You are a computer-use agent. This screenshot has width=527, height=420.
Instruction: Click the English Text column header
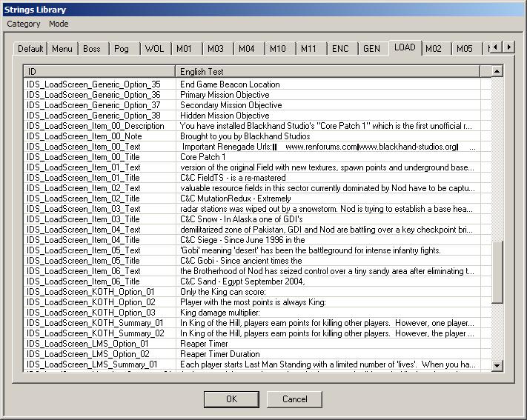click(x=328, y=71)
